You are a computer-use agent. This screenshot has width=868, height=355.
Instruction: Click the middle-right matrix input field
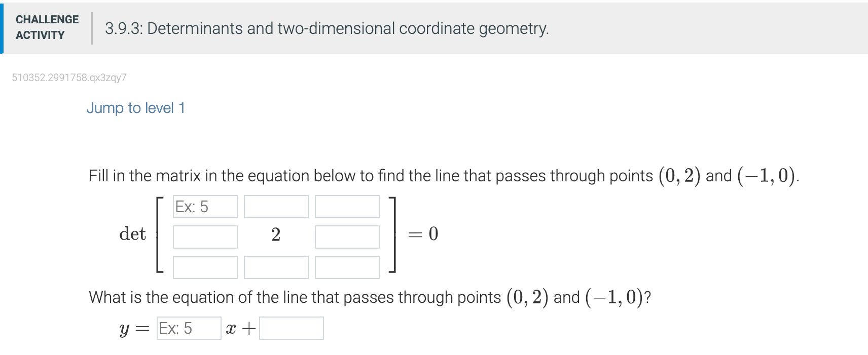click(347, 236)
